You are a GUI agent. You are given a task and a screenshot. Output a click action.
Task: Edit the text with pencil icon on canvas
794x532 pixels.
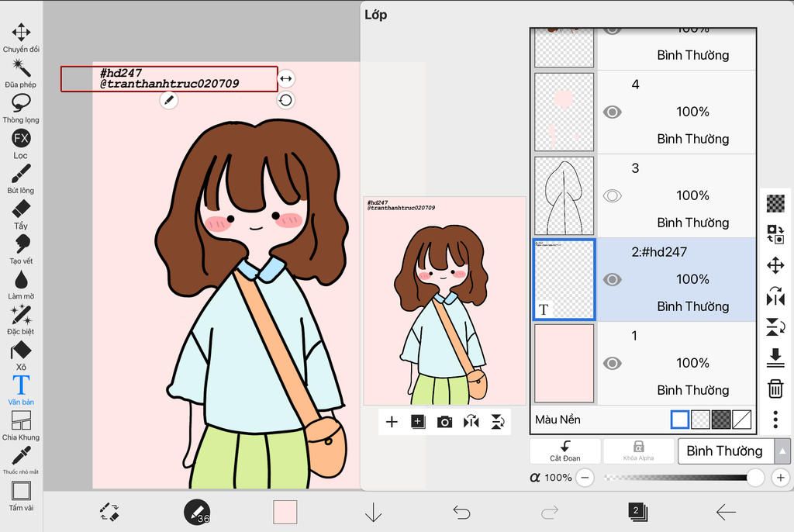169,100
